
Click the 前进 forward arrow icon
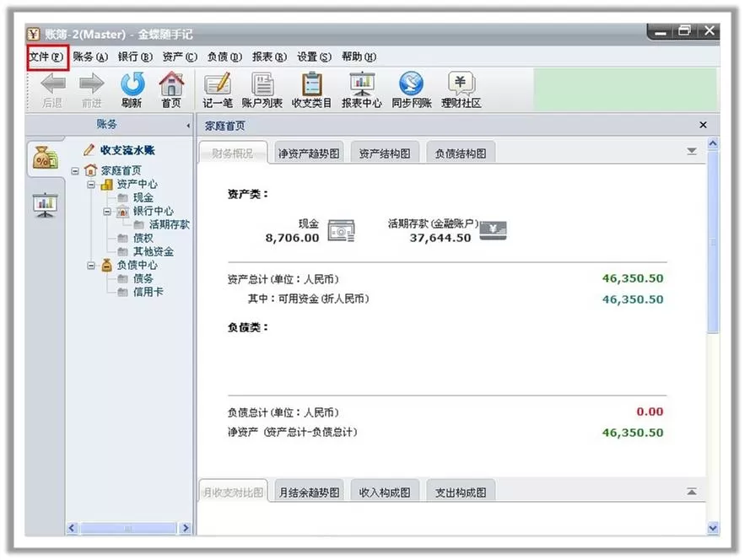tap(92, 83)
